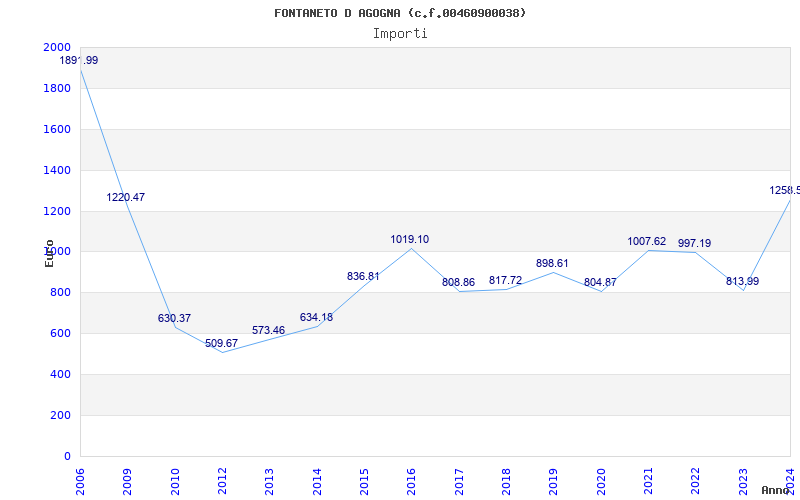The height and width of the screenshot is (500, 800).
Task: Click the 400 y-axis tick label
Action: (61, 374)
